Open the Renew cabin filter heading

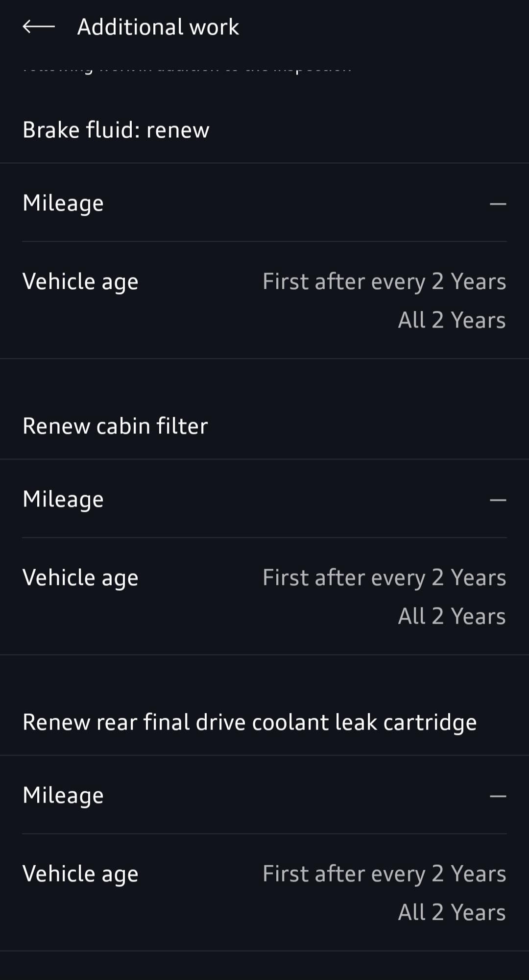[x=116, y=426]
